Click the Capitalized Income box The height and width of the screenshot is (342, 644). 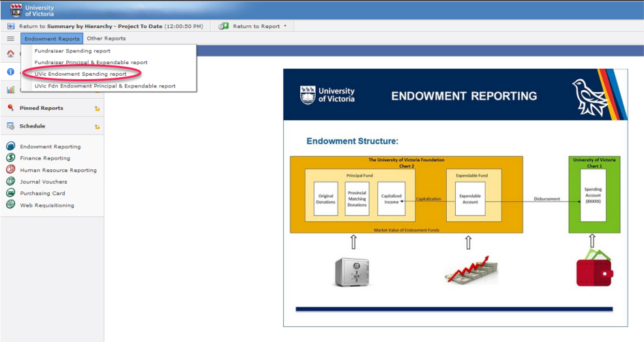click(392, 199)
